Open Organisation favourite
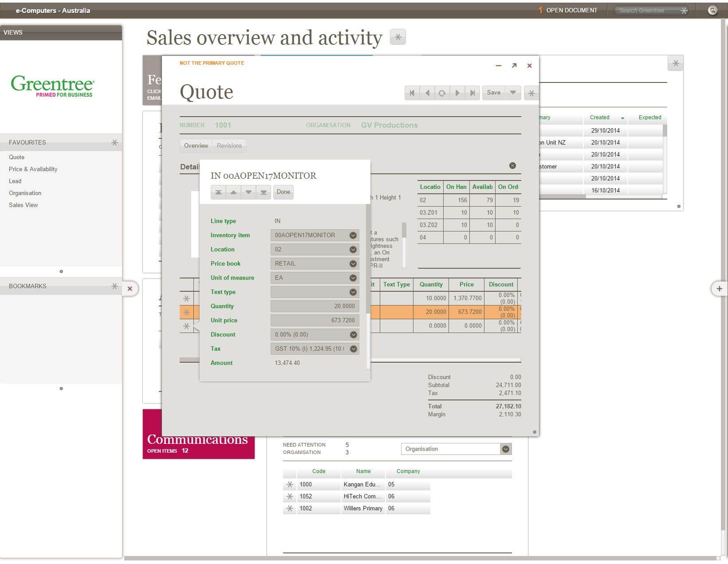Image resolution: width=728 pixels, height=564 pixels. coord(25,193)
